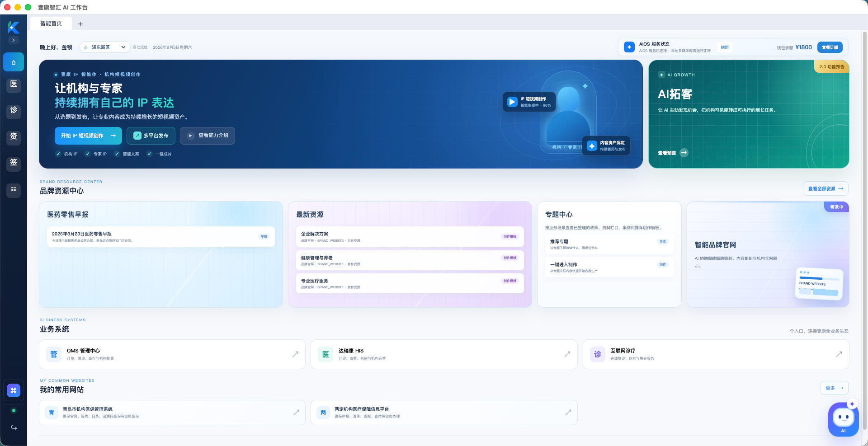Open 两定机构医疗保障信息平台 external arrow

[568, 412]
